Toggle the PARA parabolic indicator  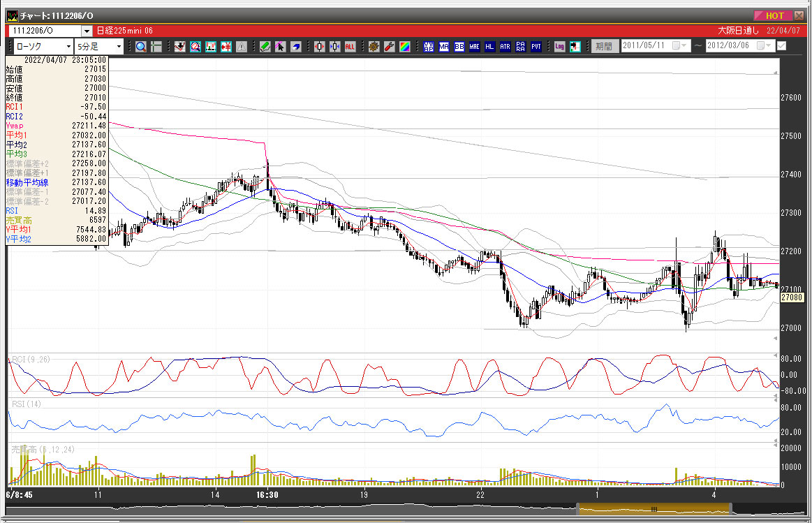[x=520, y=47]
